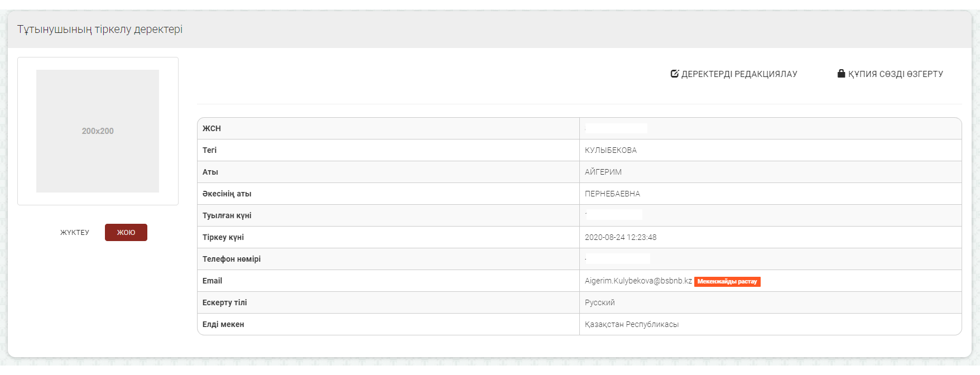
Task: Click the 200x200 profile photo placeholder
Action: click(x=98, y=131)
